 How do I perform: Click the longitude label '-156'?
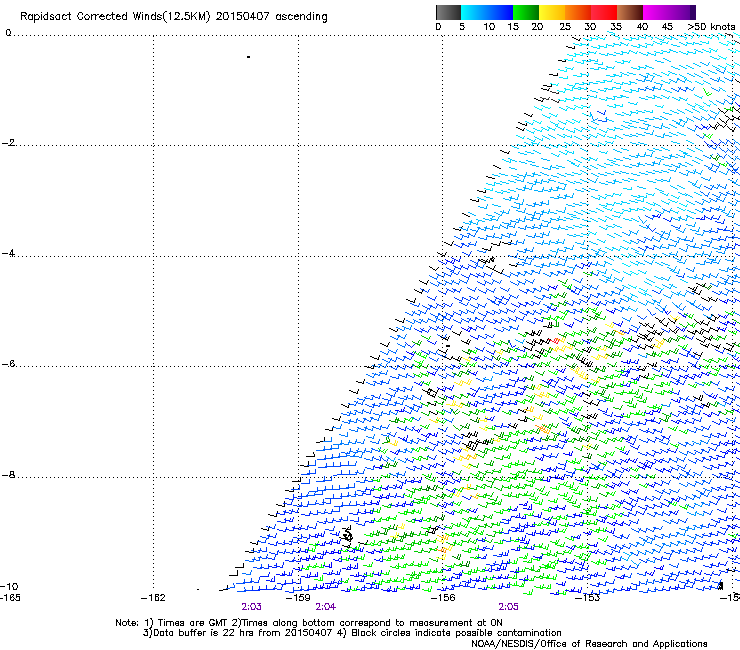[x=443, y=598]
